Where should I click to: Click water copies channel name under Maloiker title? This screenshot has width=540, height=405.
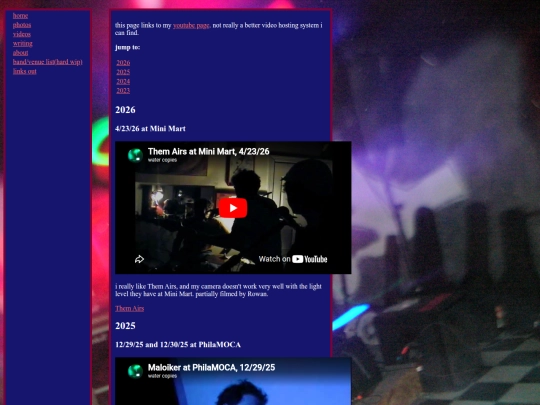(162, 376)
